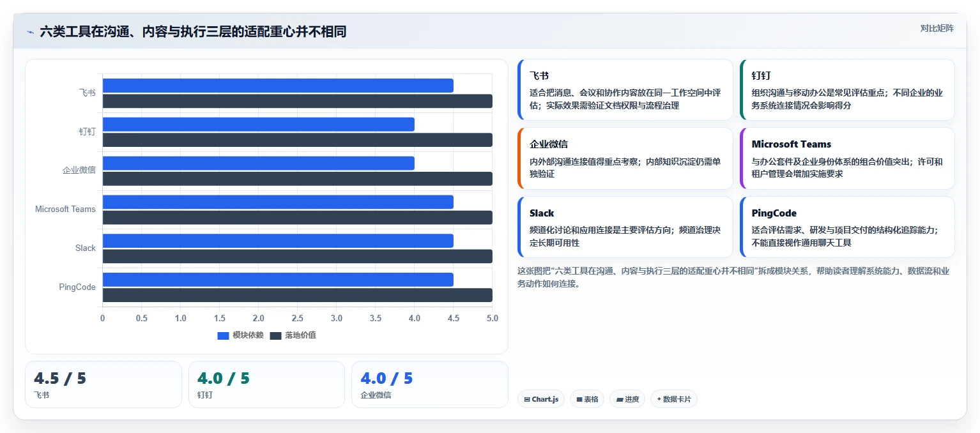Select the 进度 tag
980x433 pixels.
click(x=627, y=399)
